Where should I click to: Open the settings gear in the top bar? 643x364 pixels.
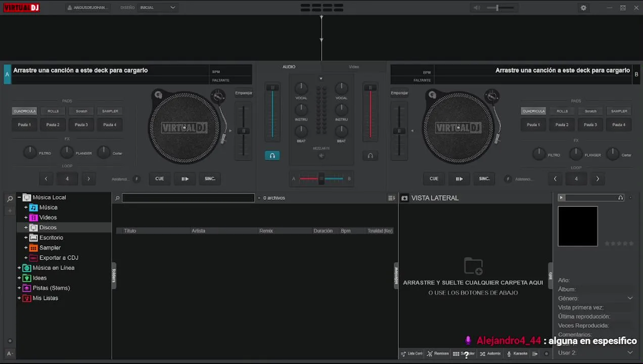tap(583, 8)
